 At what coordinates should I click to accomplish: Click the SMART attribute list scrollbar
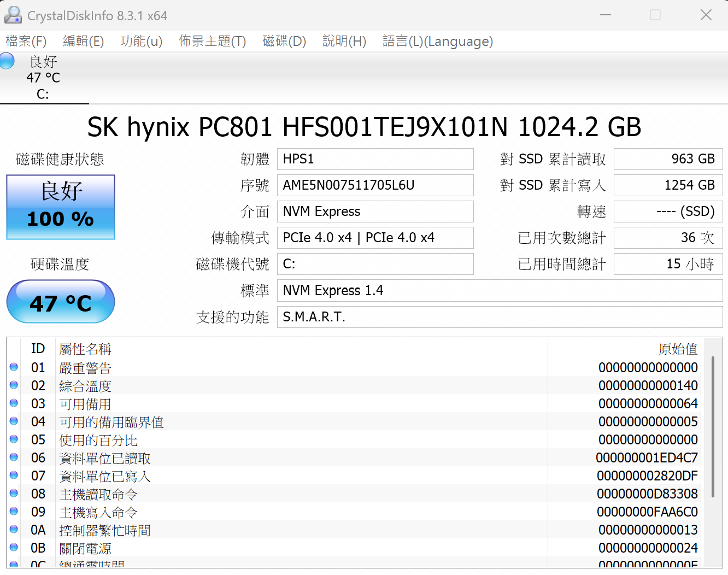(x=713, y=426)
